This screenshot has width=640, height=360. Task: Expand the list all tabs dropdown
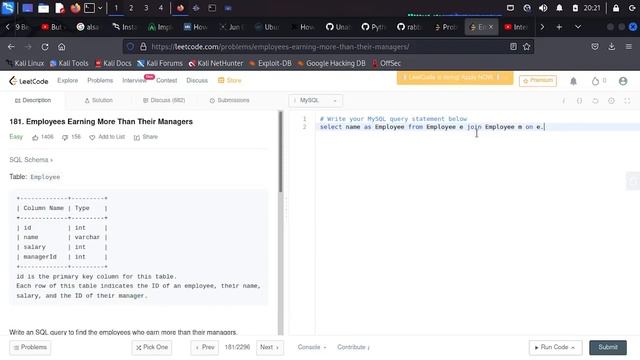click(x=578, y=27)
